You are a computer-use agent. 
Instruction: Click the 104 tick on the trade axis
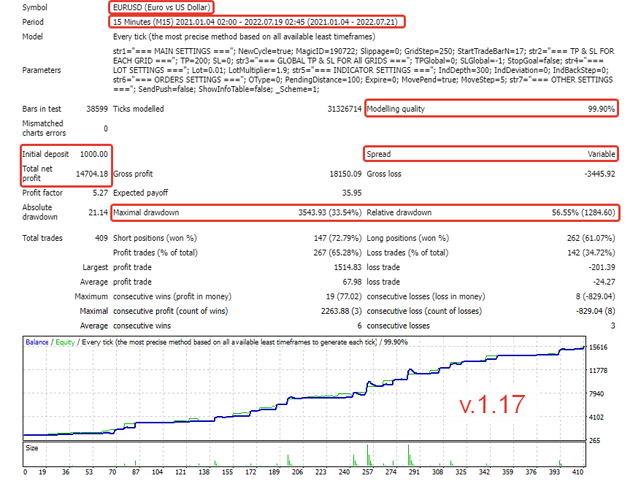pos(157,472)
